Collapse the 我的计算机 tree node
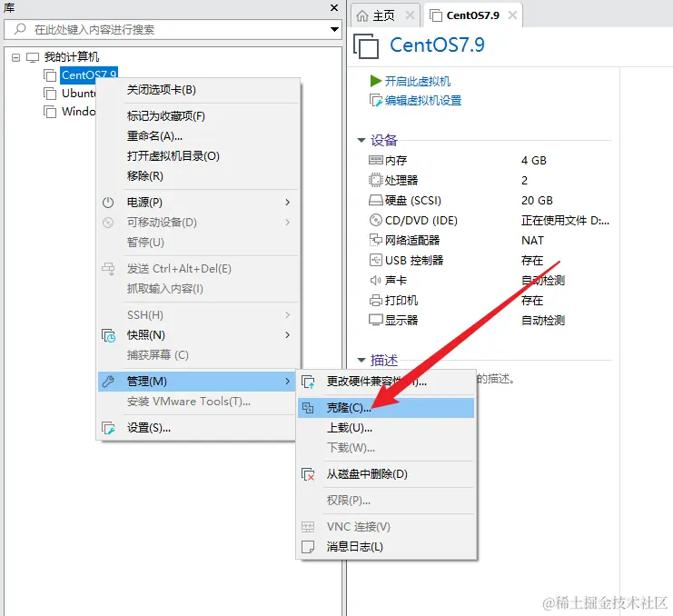The width and height of the screenshot is (673, 616). click(x=15, y=57)
